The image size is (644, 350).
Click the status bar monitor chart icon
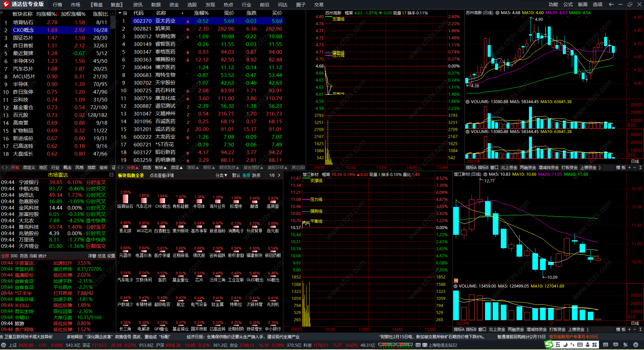[x=615, y=345]
